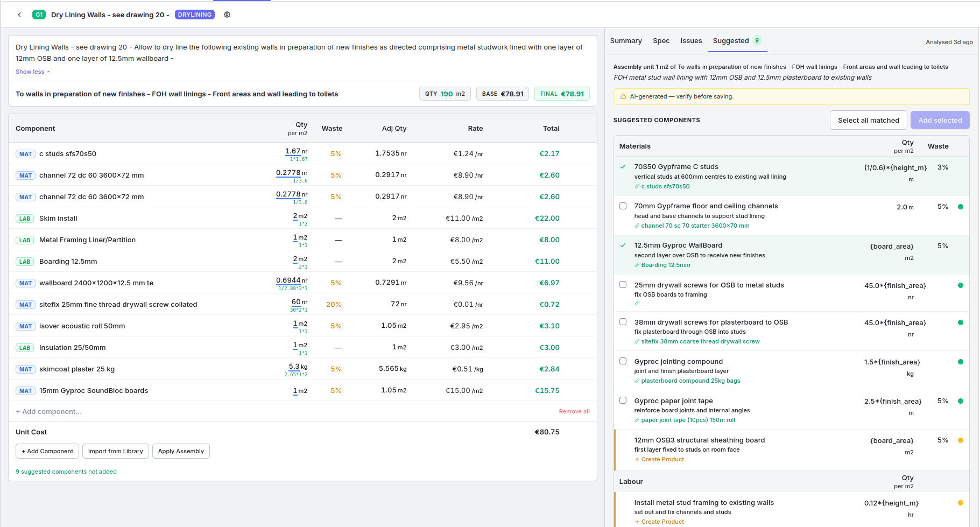Tick the Gyproc jointing compound checkbox
The height and width of the screenshot is (527, 980).
pos(623,361)
